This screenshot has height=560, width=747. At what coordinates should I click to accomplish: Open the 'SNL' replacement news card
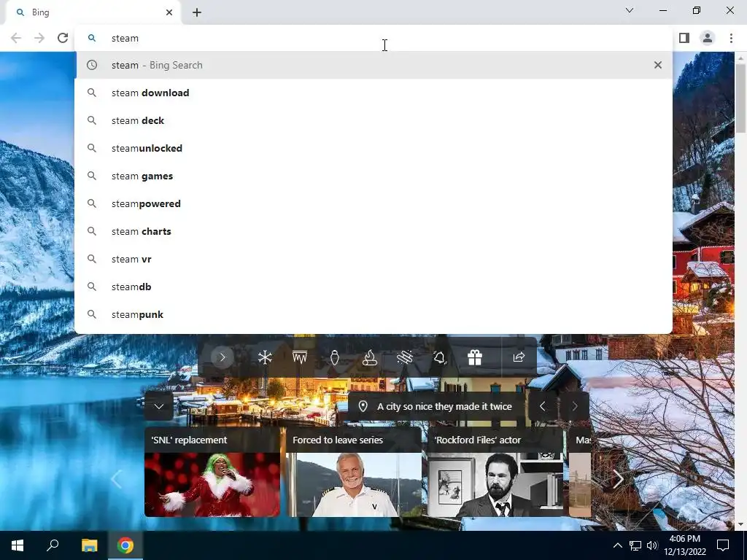[212, 472]
